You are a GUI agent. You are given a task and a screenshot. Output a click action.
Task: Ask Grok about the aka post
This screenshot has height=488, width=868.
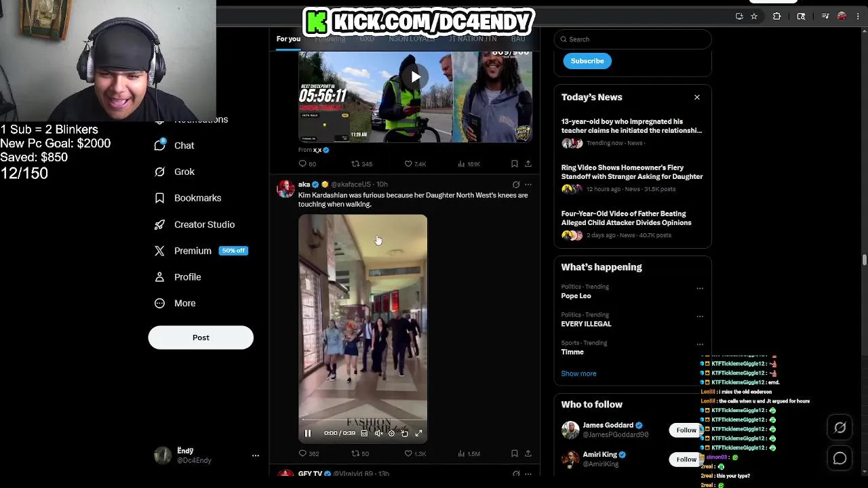coord(516,184)
